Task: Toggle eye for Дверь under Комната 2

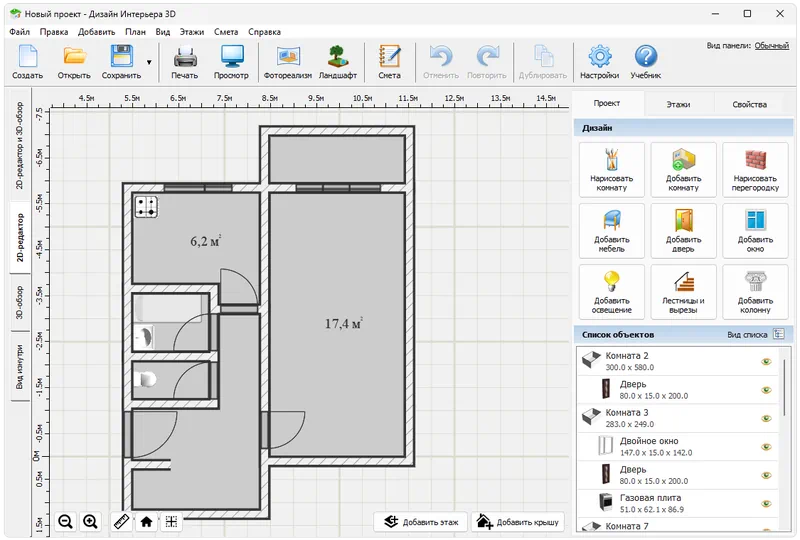Action: tap(766, 390)
